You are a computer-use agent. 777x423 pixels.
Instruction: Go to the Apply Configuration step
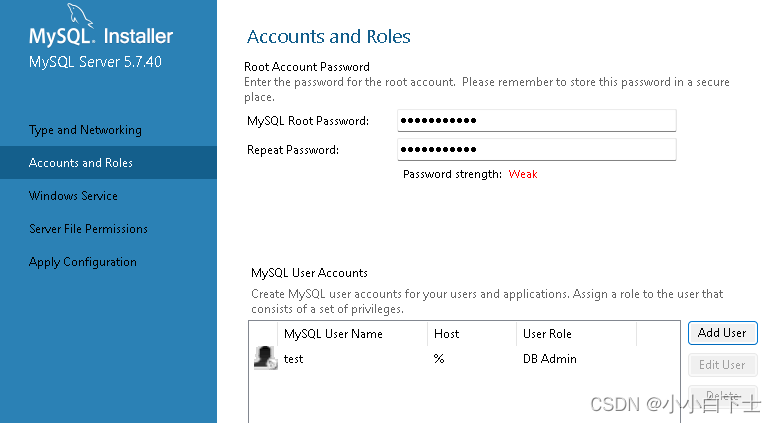coord(83,262)
